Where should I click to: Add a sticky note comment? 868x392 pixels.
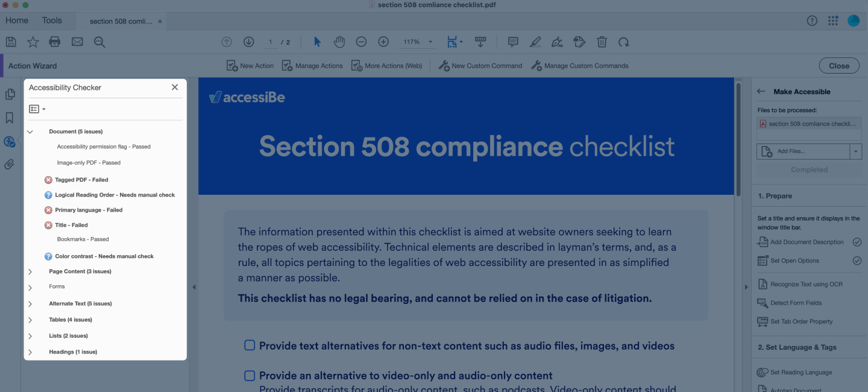pos(513,42)
